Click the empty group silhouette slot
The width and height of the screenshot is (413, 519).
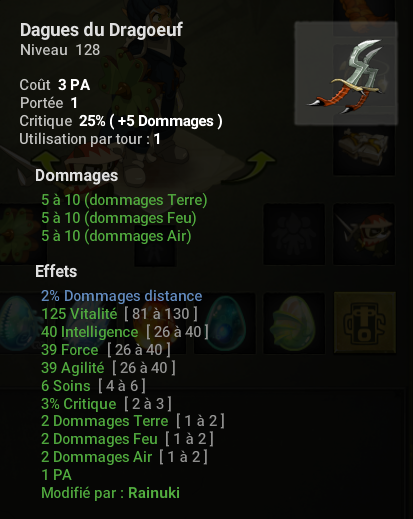click(x=294, y=234)
